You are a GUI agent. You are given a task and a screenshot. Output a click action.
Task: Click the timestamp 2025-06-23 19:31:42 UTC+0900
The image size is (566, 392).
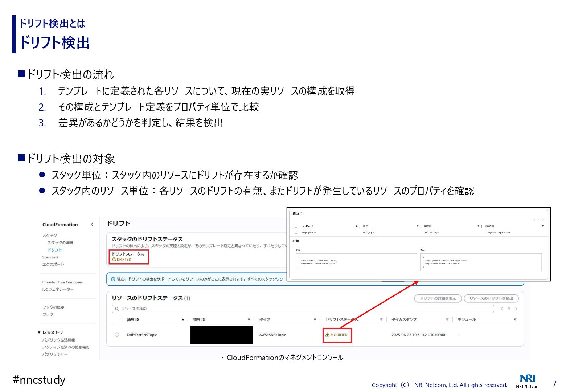click(418, 335)
